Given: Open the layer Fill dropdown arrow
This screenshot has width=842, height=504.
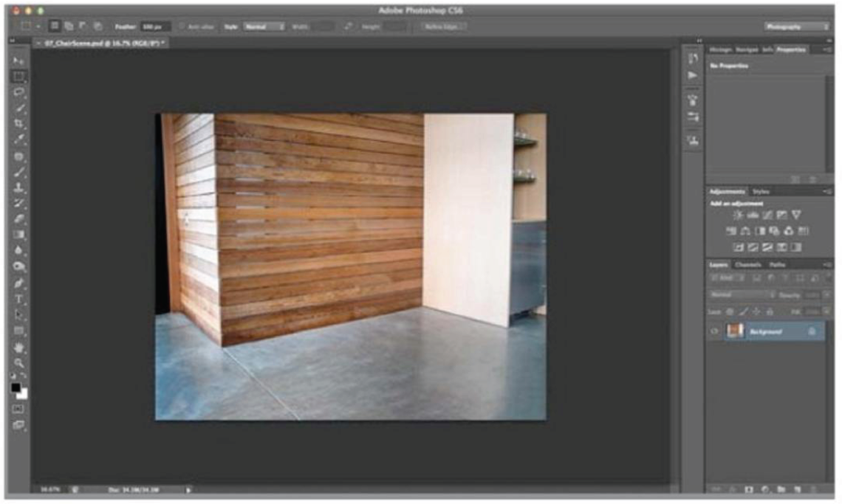Looking at the screenshot, I should click(827, 311).
